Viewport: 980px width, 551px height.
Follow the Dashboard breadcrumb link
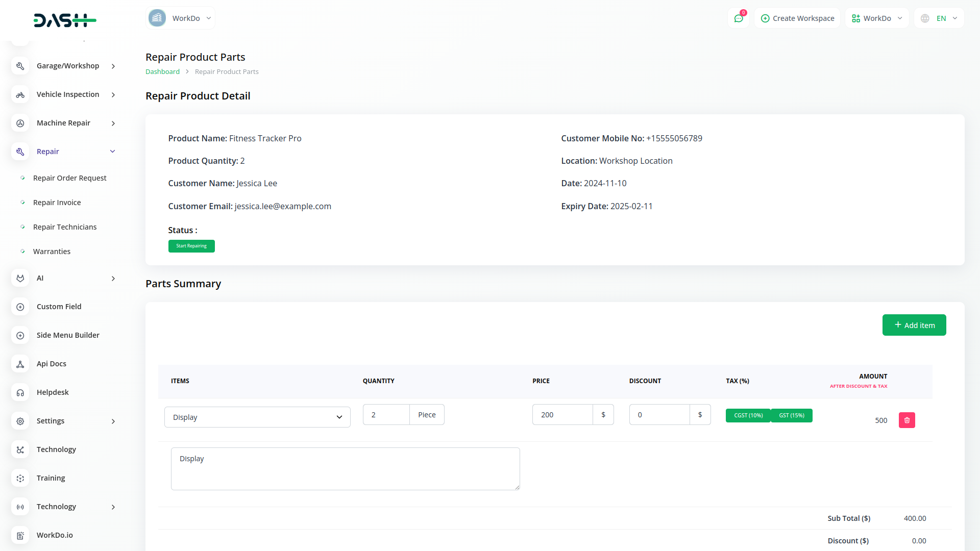pyautogui.click(x=162, y=72)
